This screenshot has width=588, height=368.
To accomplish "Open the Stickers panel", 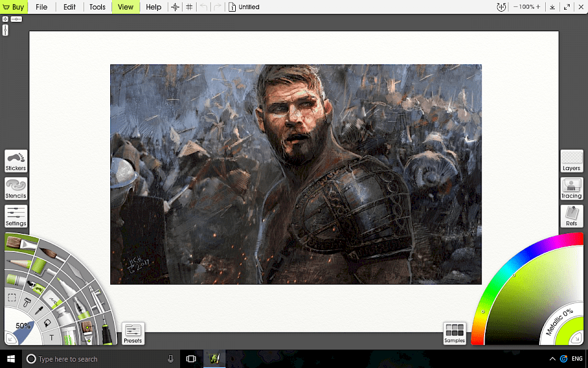I will (16, 161).
